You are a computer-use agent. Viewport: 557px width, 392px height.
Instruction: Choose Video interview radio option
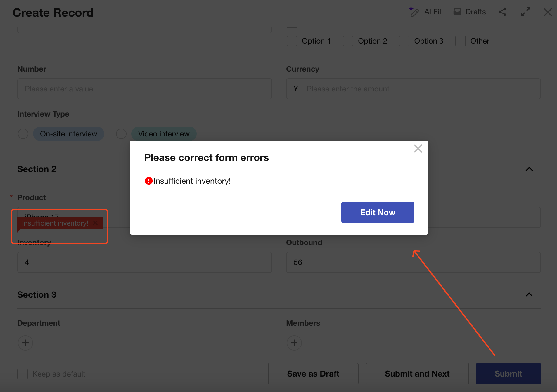click(x=121, y=134)
